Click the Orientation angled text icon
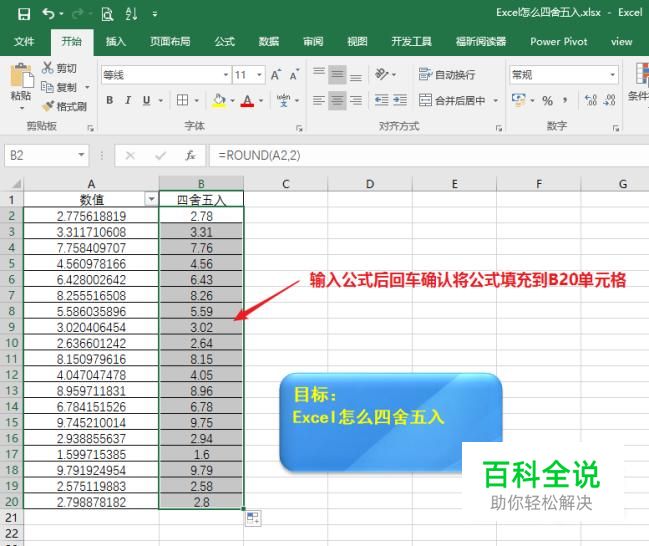This screenshot has height=546, width=649. click(381, 74)
